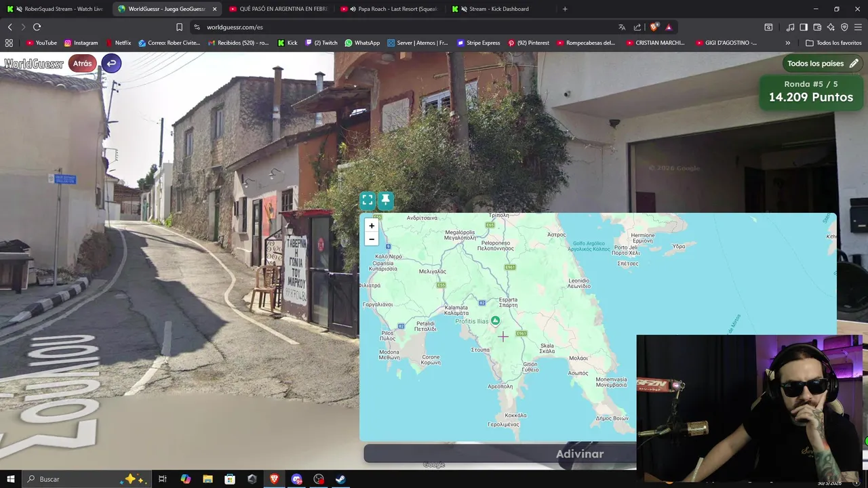
Task: Open the Brave Wallet icon
Action: (817, 27)
